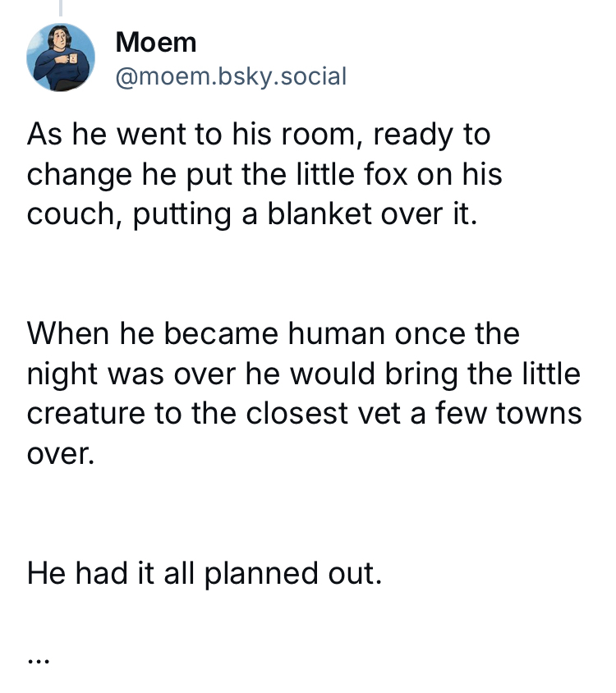Click the line starting "change he put"

click(x=264, y=174)
